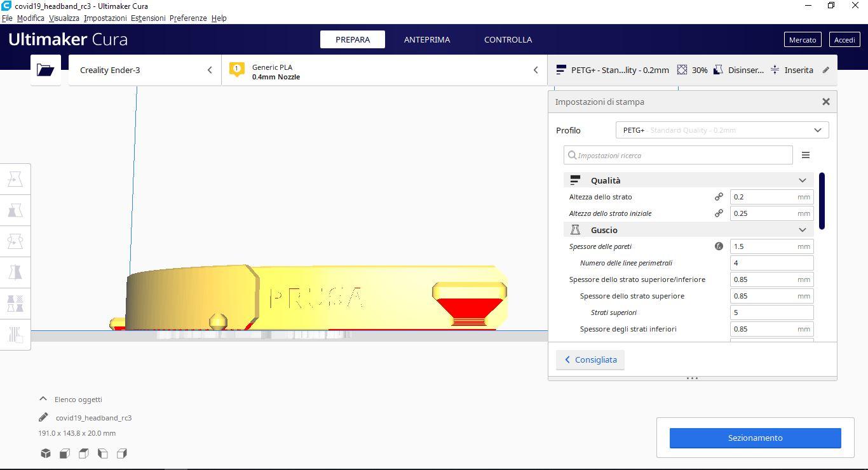Switch to 3D perspective view cube
This screenshot has height=470, width=868.
tap(46, 453)
